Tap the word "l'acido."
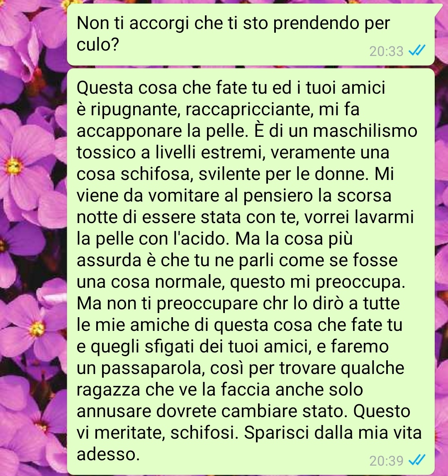 201,238
